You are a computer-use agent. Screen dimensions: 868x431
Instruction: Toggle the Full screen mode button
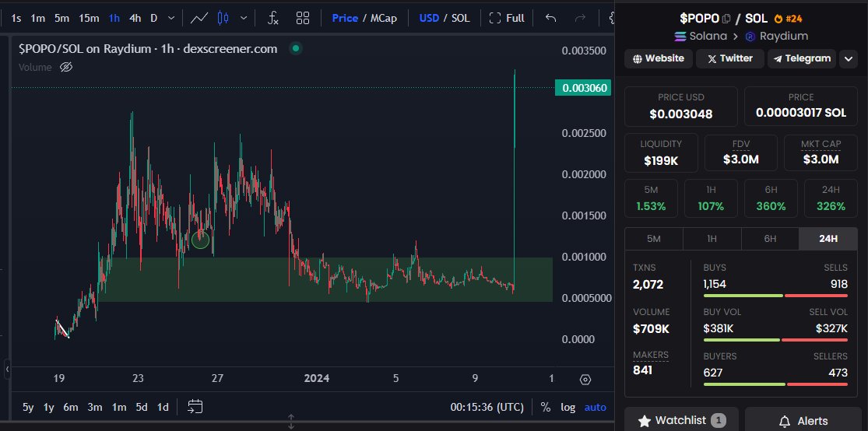507,18
